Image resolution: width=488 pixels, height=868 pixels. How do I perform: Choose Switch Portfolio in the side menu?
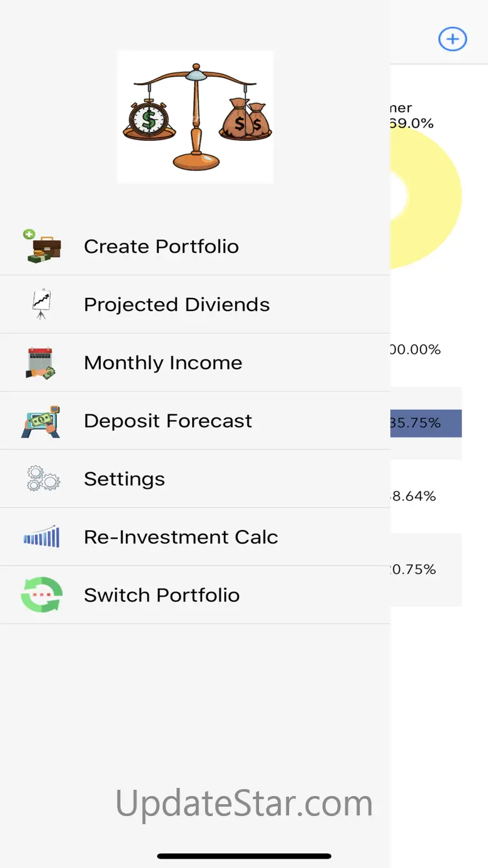[x=161, y=595]
